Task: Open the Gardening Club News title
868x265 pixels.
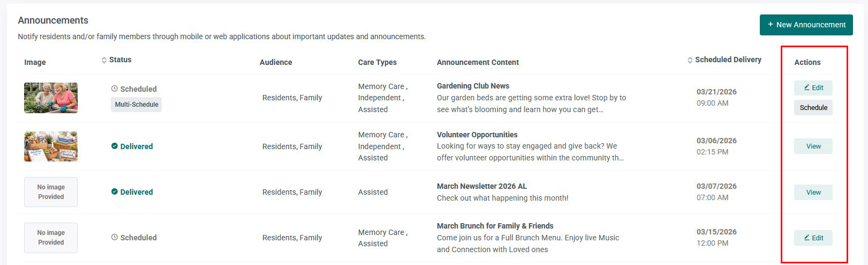Action: click(x=473, y=86)
